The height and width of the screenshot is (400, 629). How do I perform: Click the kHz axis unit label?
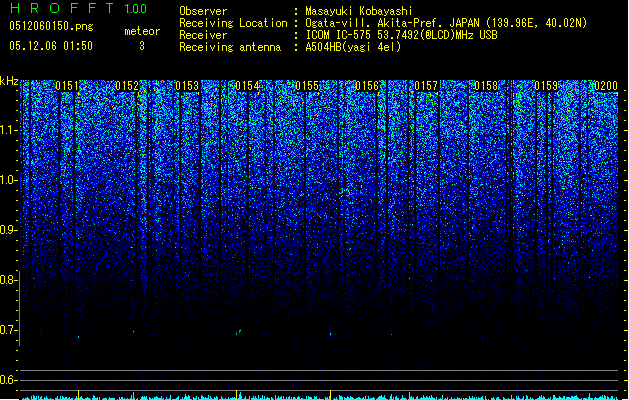click(x=9, y=81)
